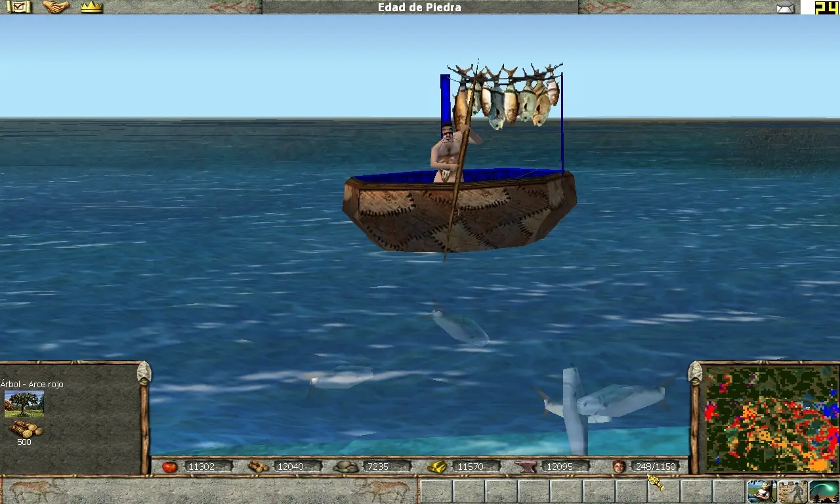Select the idle citizen resting button
Image resolution: width=840 pixels, height=504 pixels.
pos(761,491)
